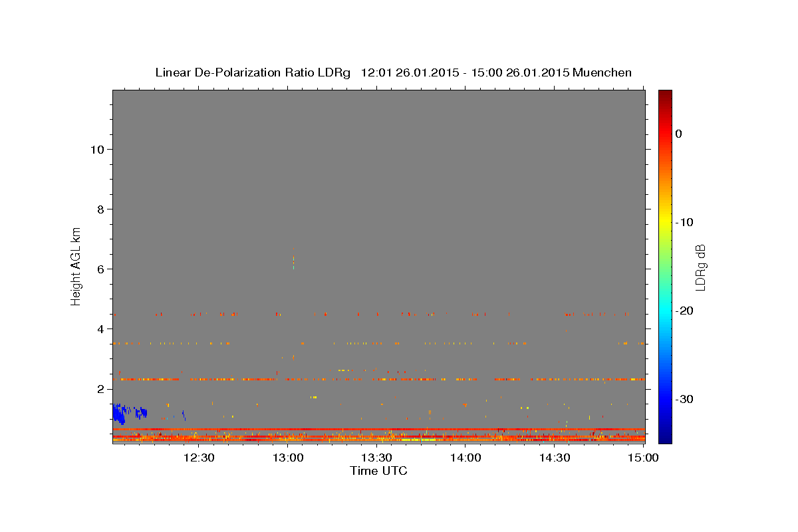Click the colorbar value -20
Image resolution: width=798 pixels, height=532 pixels.
(x=685, y=311)
